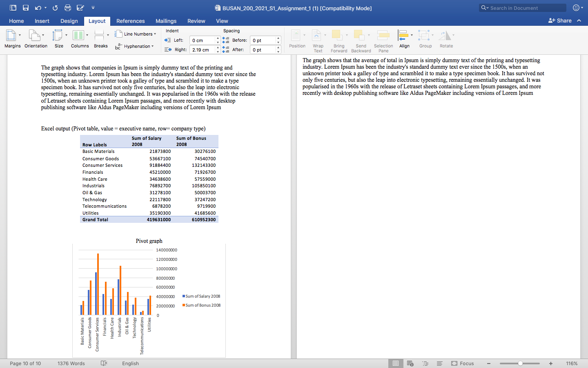Click the Page 10 of 10 status

25,363
